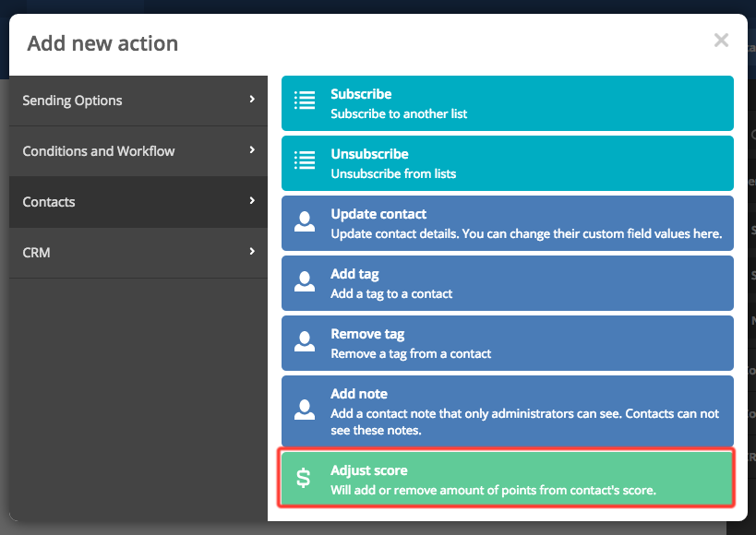
Task: Open the Sending Options category
Action: (73, 101)
